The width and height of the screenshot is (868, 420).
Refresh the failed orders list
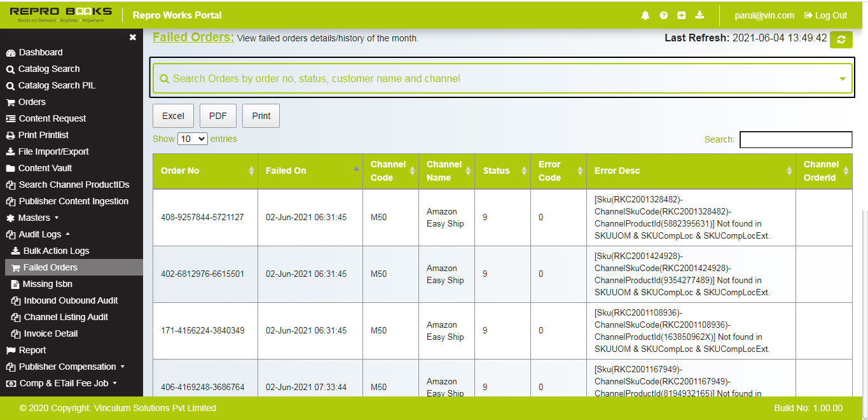pos(841,39)
